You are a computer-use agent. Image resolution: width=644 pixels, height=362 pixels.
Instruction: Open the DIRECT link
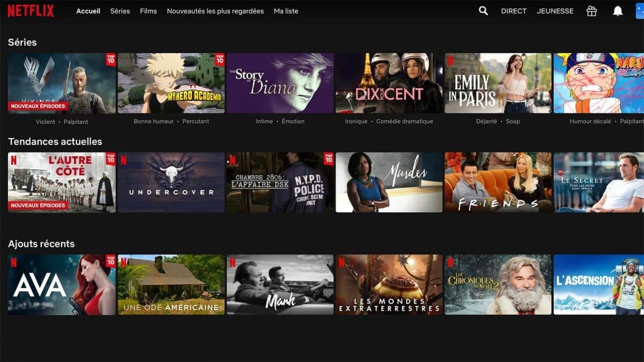(x=514, y=11)
